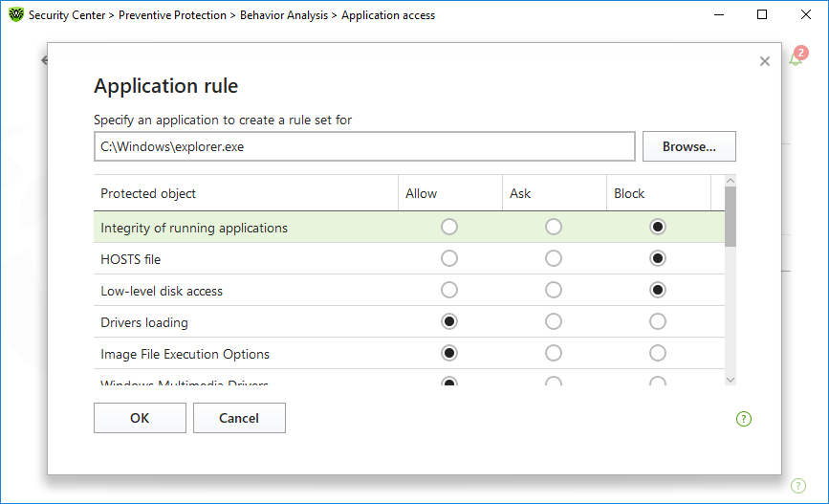829x504 pixels.
Task: Go back using the left arrow
Action: coord(44,60)
